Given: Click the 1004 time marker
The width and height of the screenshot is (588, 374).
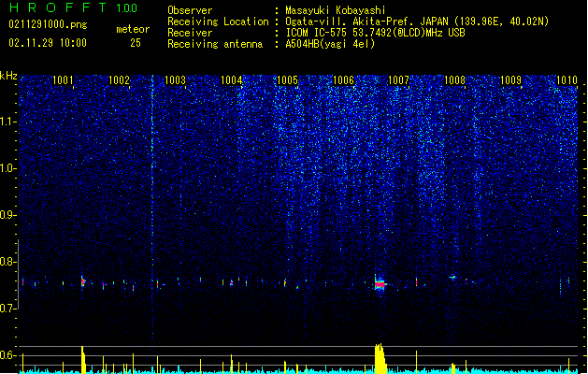Looking at the screenshot, I should (x=232, y=79).
